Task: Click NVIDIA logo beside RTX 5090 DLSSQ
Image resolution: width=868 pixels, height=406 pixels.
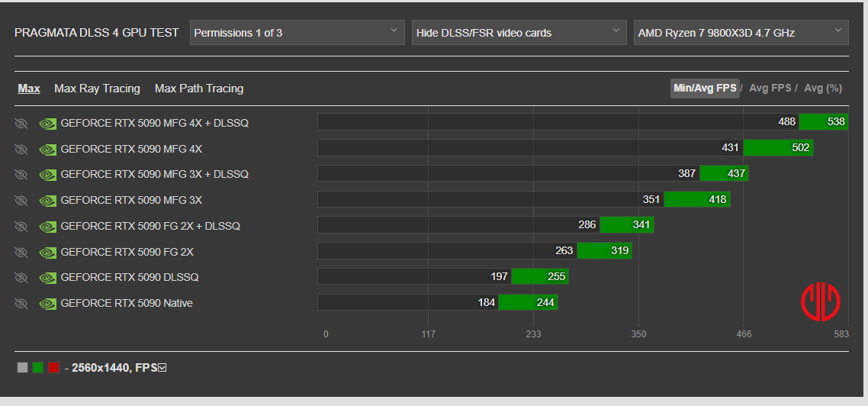Action: point(47,278)
